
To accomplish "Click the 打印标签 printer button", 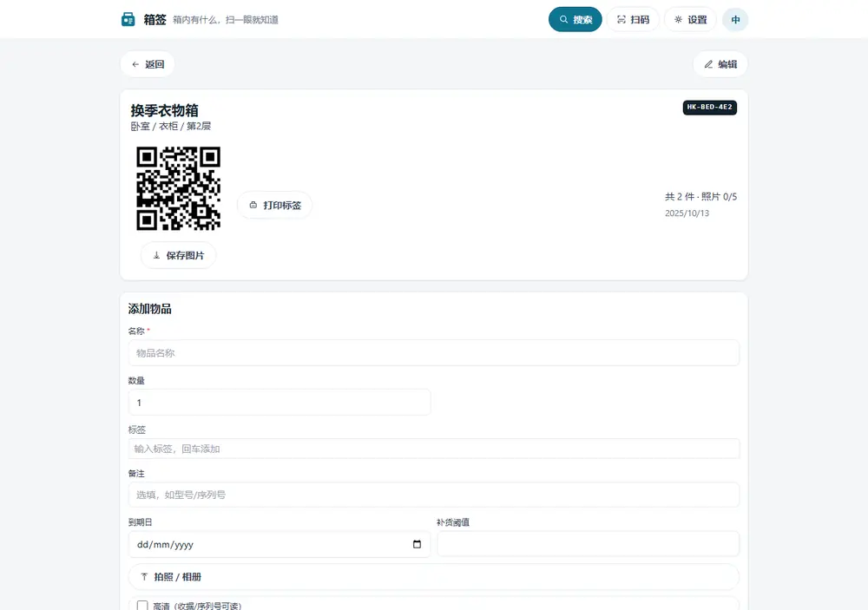I will (274, 206).
